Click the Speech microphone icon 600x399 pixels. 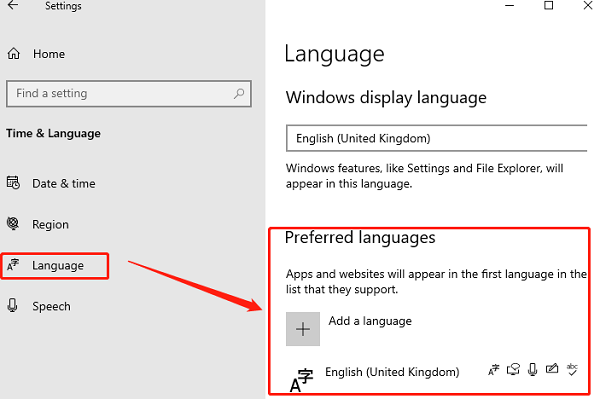coord(13,306)
